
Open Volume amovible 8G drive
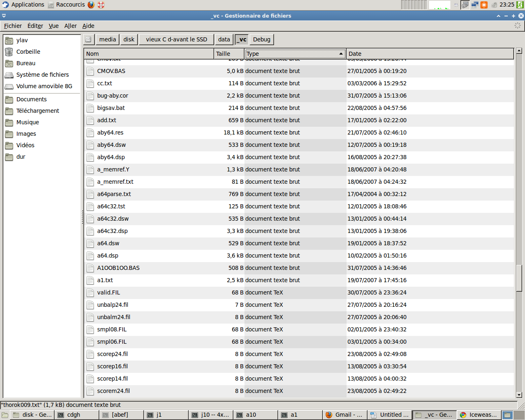pos(44,86)
